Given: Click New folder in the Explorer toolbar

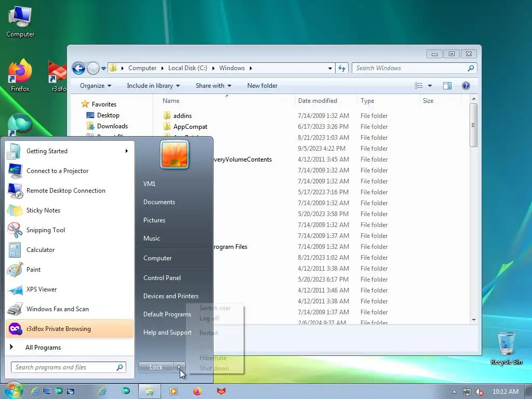Looking at the screenshot, I should (x=262, y=86).
